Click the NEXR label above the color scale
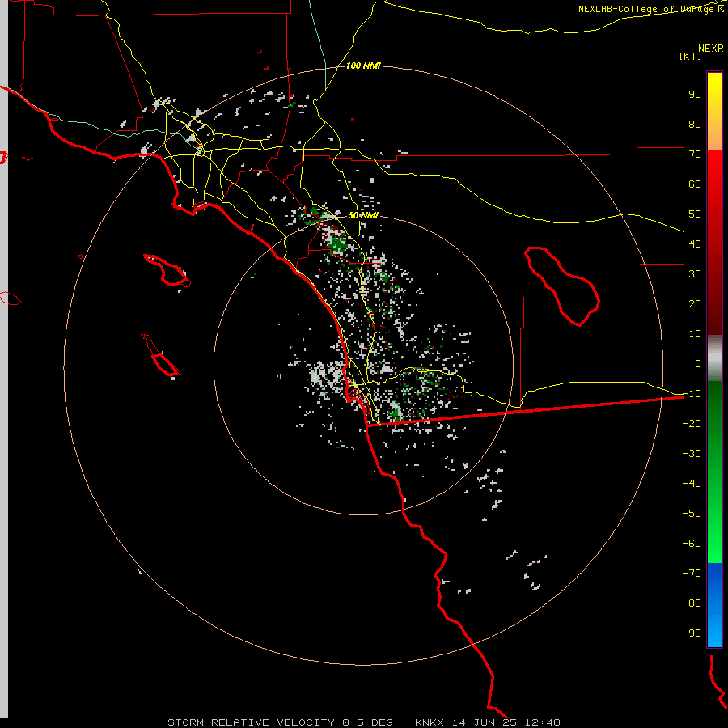The height and width of the screenshot is (728, 728). pos(711,49)
